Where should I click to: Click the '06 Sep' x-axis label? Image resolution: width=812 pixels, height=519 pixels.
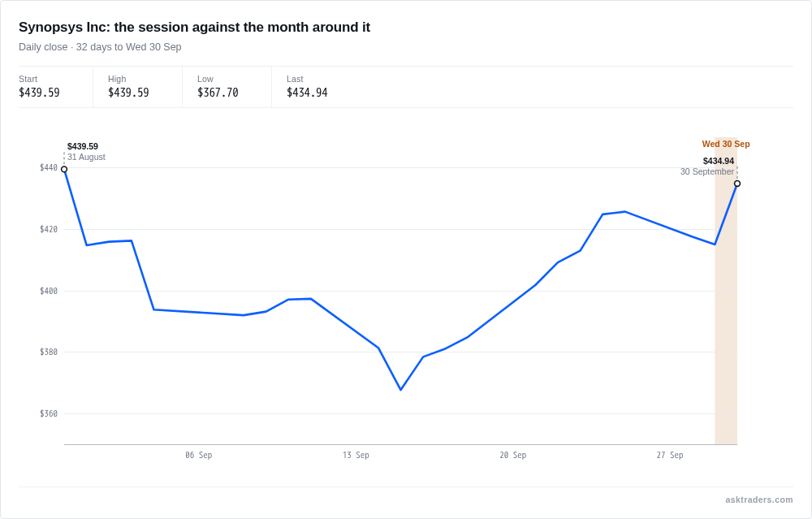[x=199, y=456]
